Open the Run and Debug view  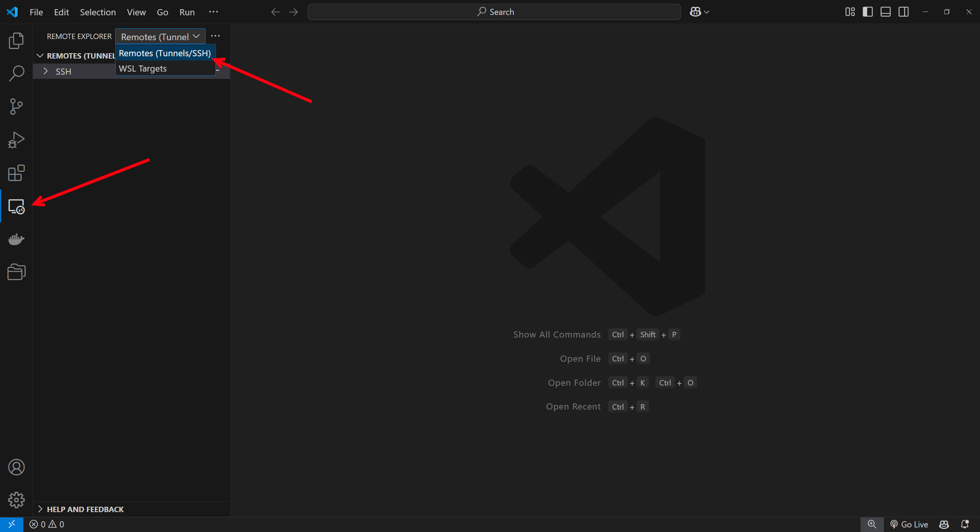(x=16, y=140)
